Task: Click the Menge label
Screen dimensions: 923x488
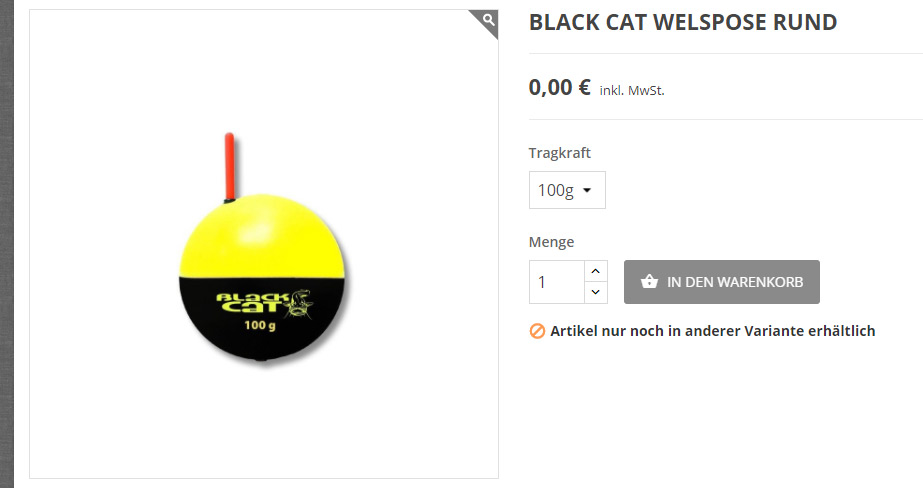Action: point(551,242)
